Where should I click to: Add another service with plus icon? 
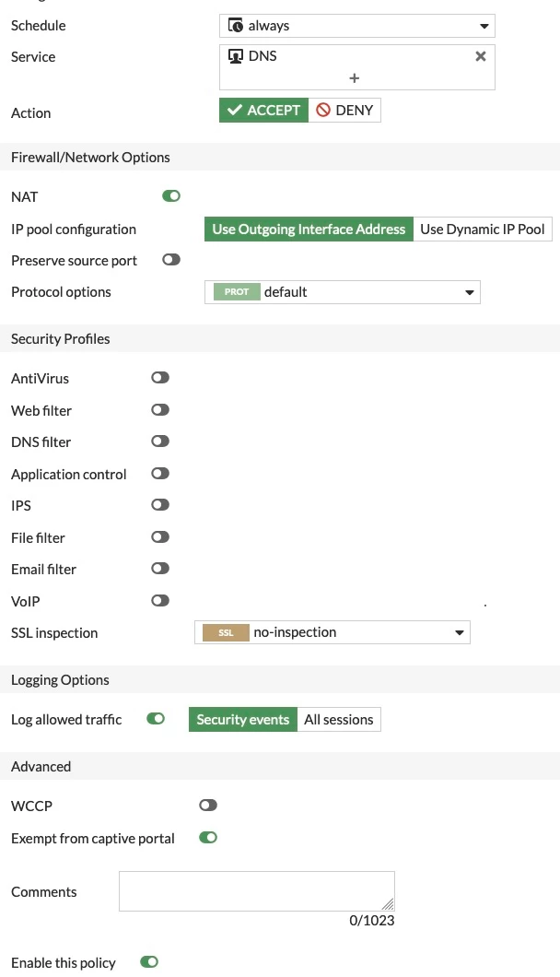click(x=355, y=78)
